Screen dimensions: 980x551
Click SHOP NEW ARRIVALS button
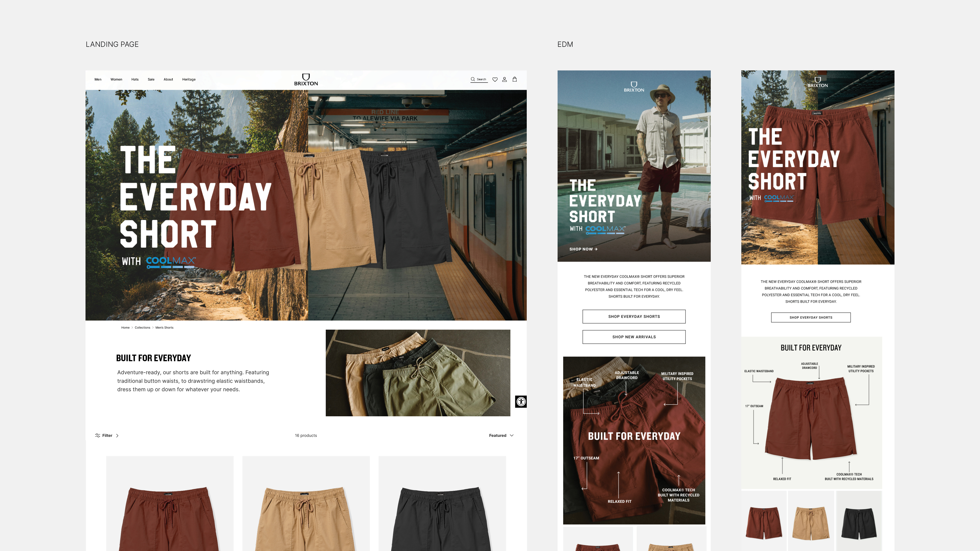[634, 337]
